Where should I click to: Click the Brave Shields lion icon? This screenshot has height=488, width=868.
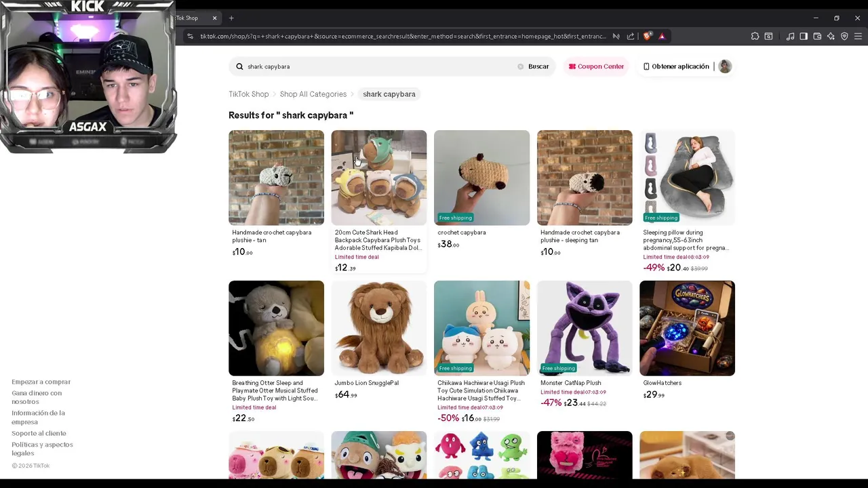pos(648,36)
